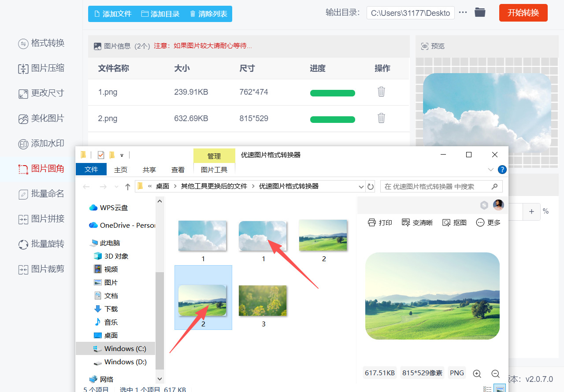Click the 添加文件 button in the converter
The height and width of the screenshot is (392, 564).
point(112,14)
